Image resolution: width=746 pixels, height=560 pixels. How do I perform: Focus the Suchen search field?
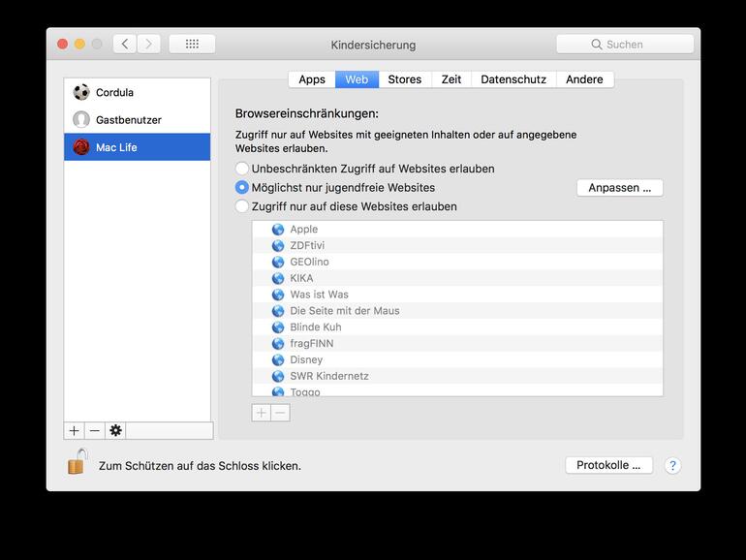(x=625, y=45)
